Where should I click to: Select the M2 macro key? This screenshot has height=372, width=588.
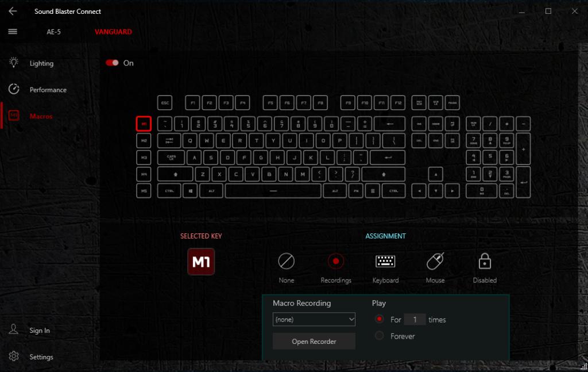tap(144, 141)
